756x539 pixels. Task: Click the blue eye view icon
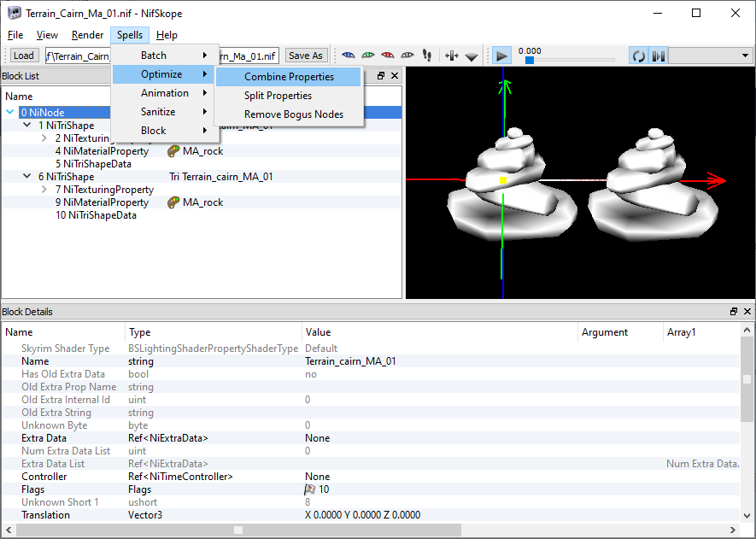pyautogui.click(x=348, y=56)
